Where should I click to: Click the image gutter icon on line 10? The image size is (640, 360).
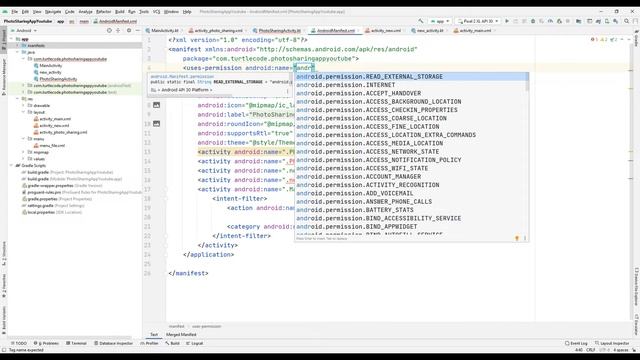point(156,124)
